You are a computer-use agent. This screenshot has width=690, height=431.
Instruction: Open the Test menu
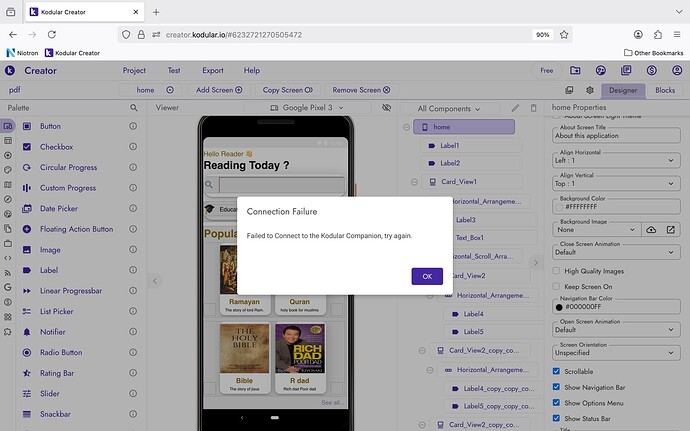(174, 70)
